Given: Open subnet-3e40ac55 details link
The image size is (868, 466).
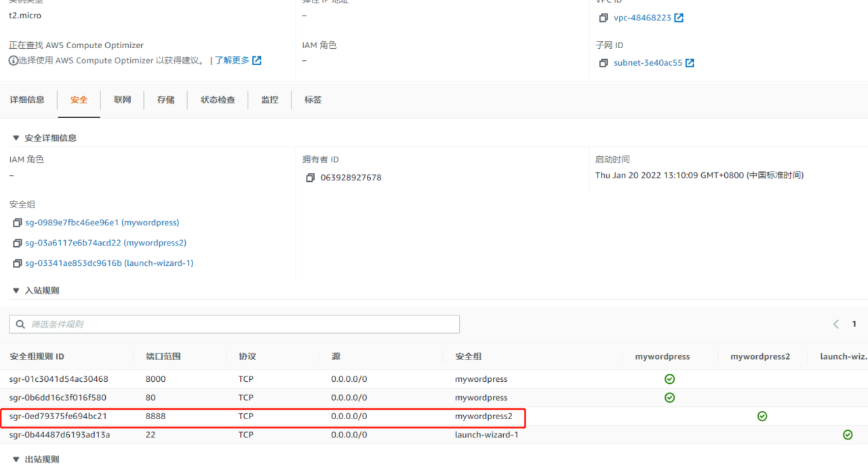Looking at the screenshot, I should tap(648, 62).
